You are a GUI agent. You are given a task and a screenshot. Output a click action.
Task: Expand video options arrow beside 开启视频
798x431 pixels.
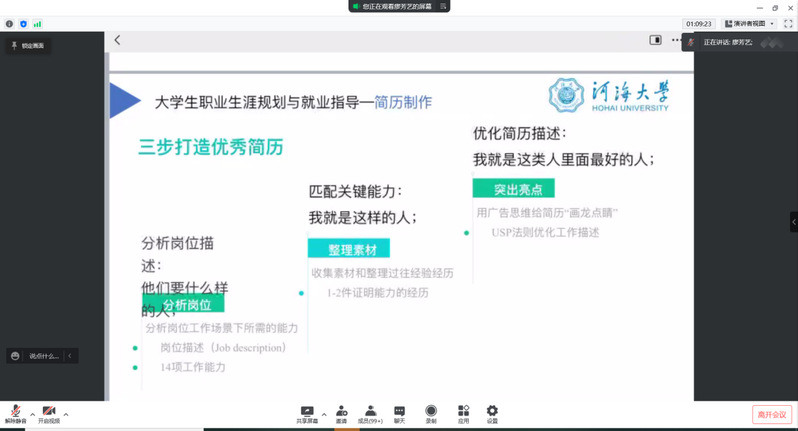click(66, 412)
